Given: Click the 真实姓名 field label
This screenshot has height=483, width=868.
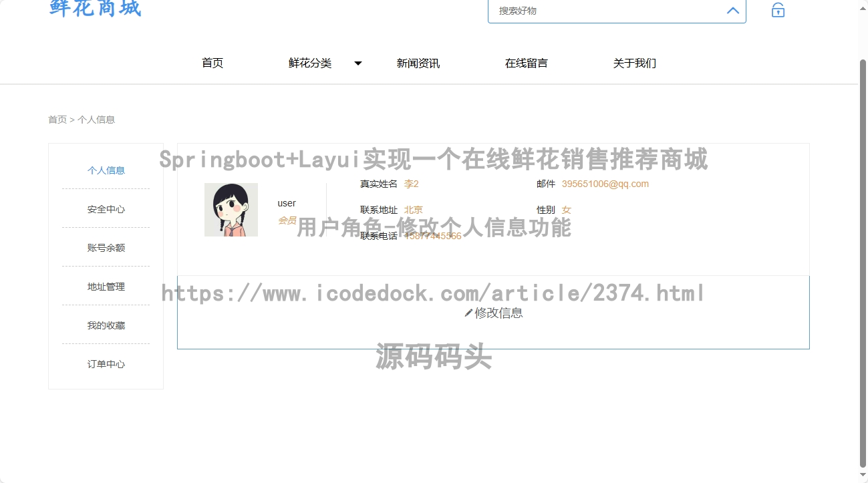Looking at the screenshot, I should [379, 184].
